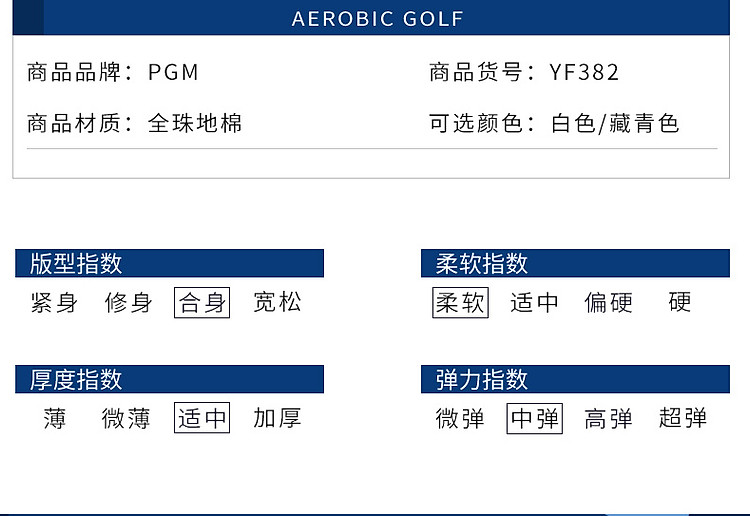This screenshot has width=750, height=516.
Task: Select the 高弹 elasticity option
Action: [x=609, y=418]
